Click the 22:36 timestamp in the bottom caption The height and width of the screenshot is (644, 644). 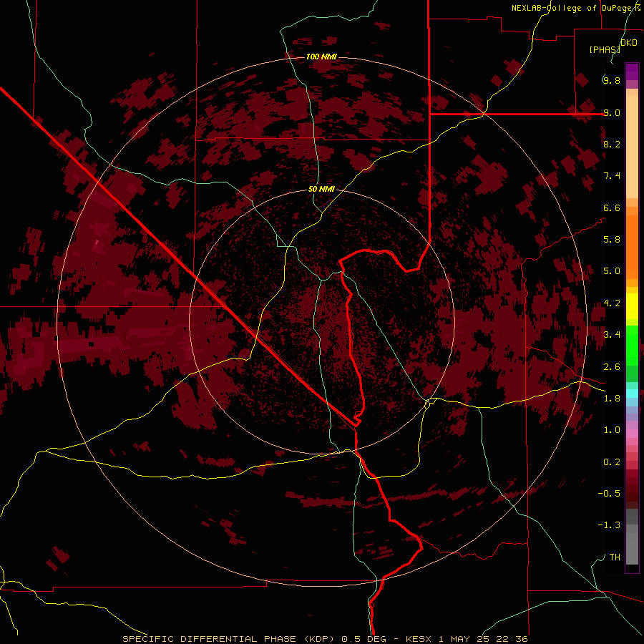coord(512,639)
